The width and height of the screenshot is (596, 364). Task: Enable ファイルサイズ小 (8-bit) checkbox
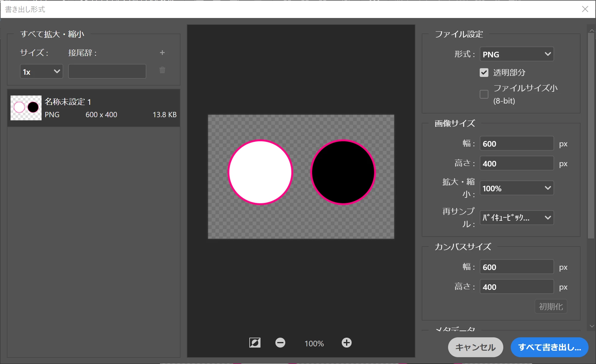pos(484,94)
